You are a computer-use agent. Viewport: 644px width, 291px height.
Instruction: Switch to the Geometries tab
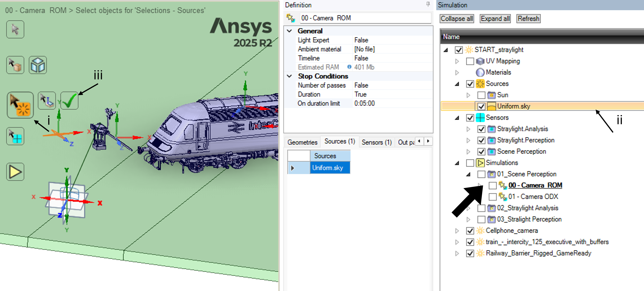point(302,142)
